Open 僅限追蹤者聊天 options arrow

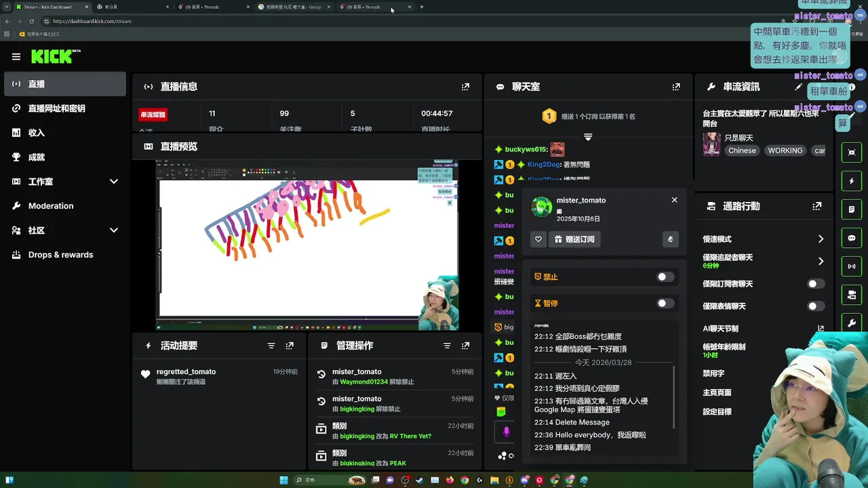pyautogui.click(x=821, y=261)
